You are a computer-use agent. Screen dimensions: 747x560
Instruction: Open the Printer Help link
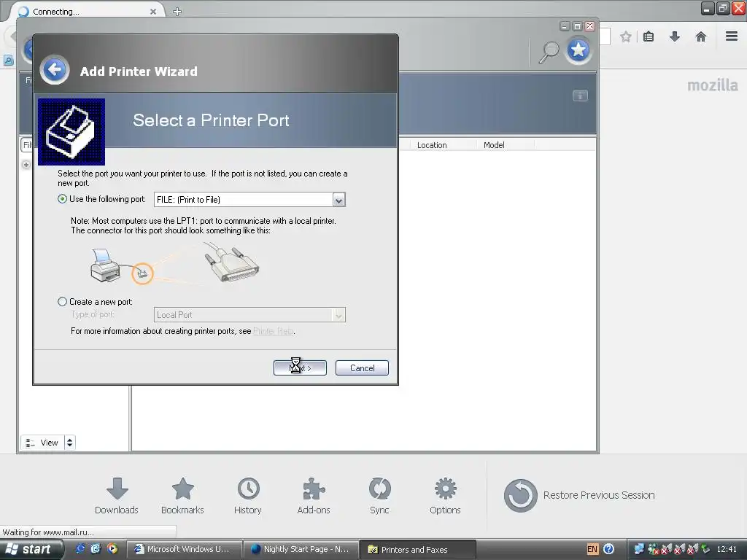click(x=274, y=331)
